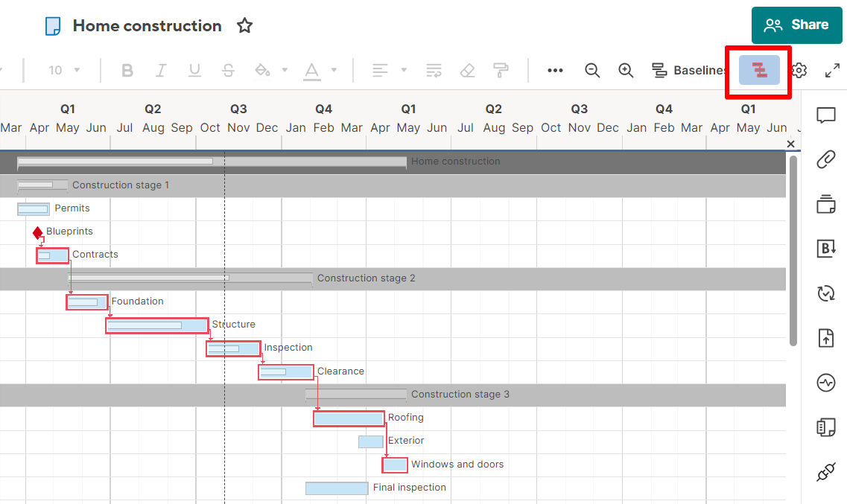Image resolution: width=847 pixels, height=504 pixels.
Task: Open the attachments panel using the paperclip icon
Action: (825, 159)
